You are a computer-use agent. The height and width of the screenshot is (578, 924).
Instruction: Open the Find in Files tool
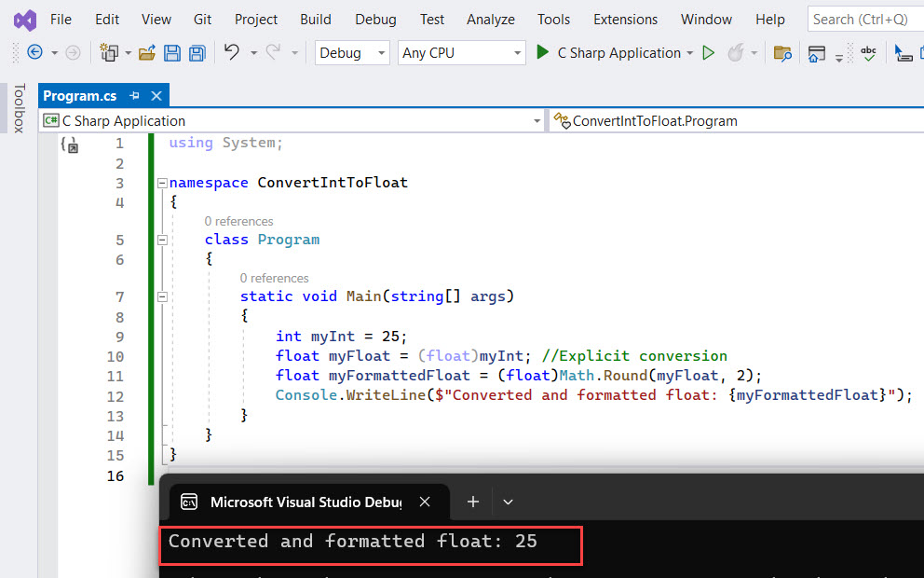[x=781, y=53]
